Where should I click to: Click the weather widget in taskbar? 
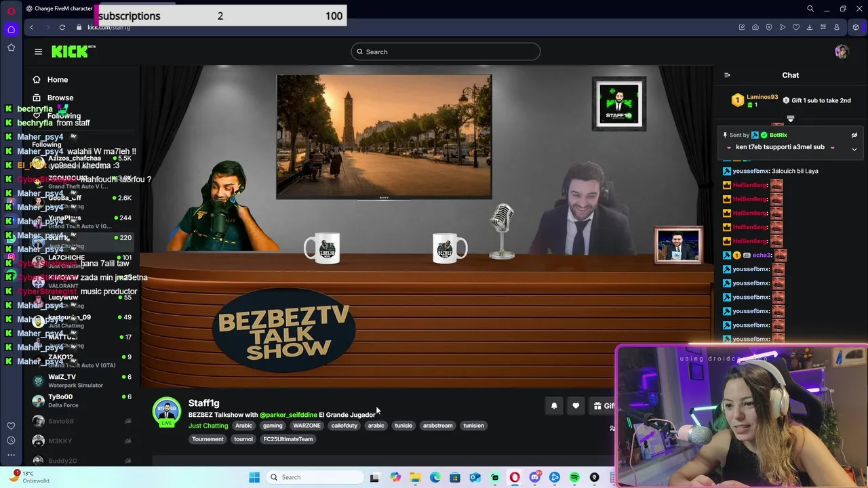pyautogui.click(x=31, y=477)
